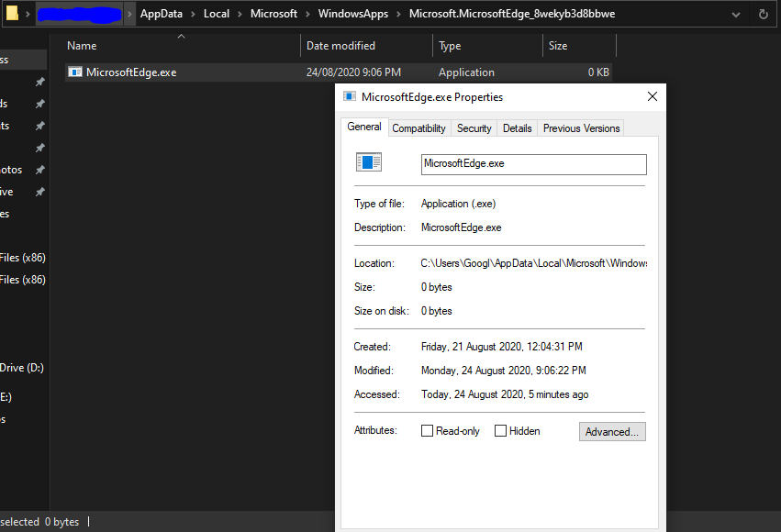Screen dimensions: 781x532
Task: Close the MicrosoftEdge.exe Properties dialog
Action: tap(652, 96)
